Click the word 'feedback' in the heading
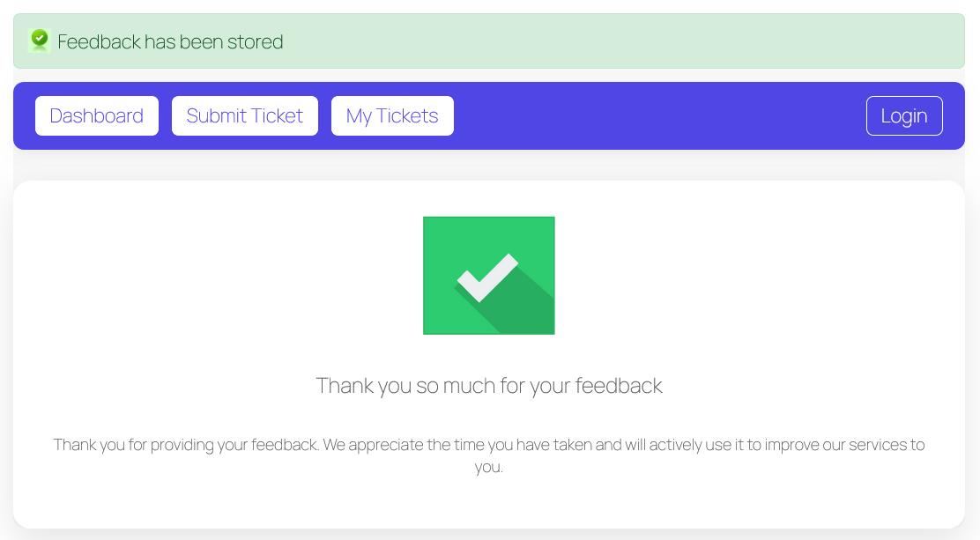 tap(619, 386)
